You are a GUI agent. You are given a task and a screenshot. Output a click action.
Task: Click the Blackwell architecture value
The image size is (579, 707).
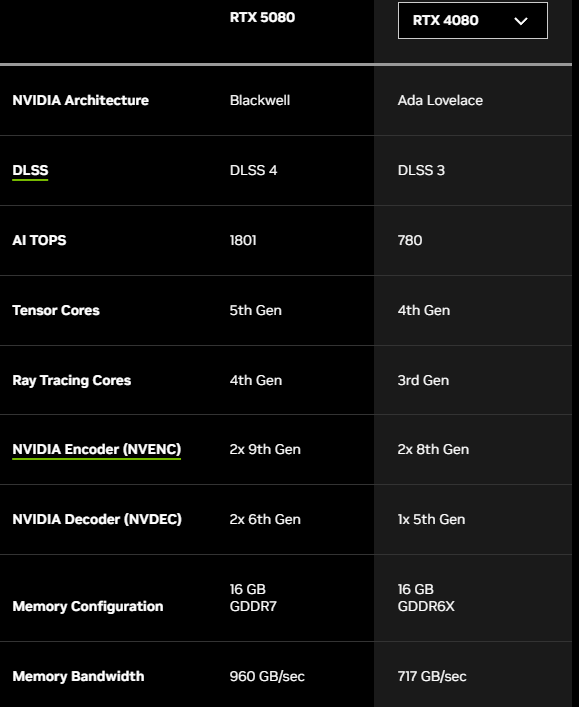pos(260,100)
